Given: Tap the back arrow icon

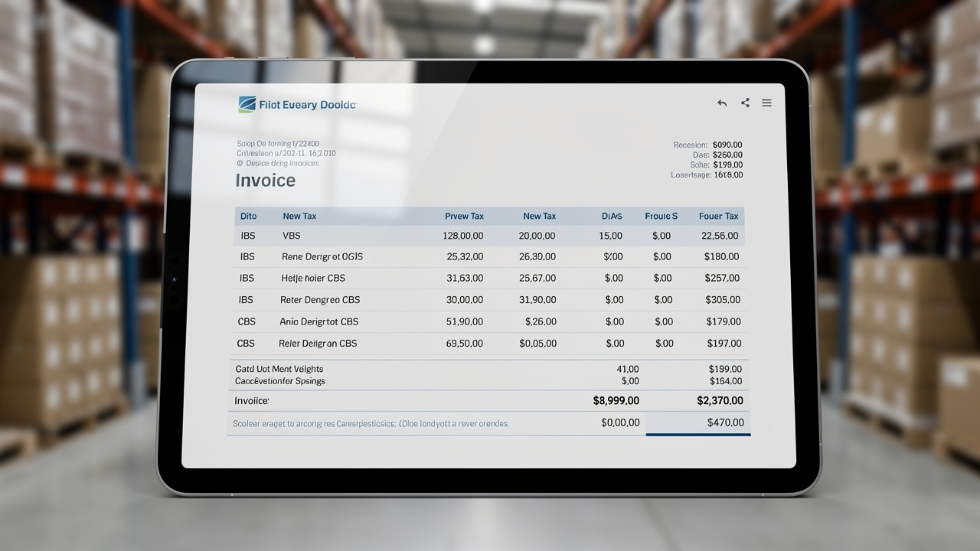Looking at the screenshot, I should (722, 103).
